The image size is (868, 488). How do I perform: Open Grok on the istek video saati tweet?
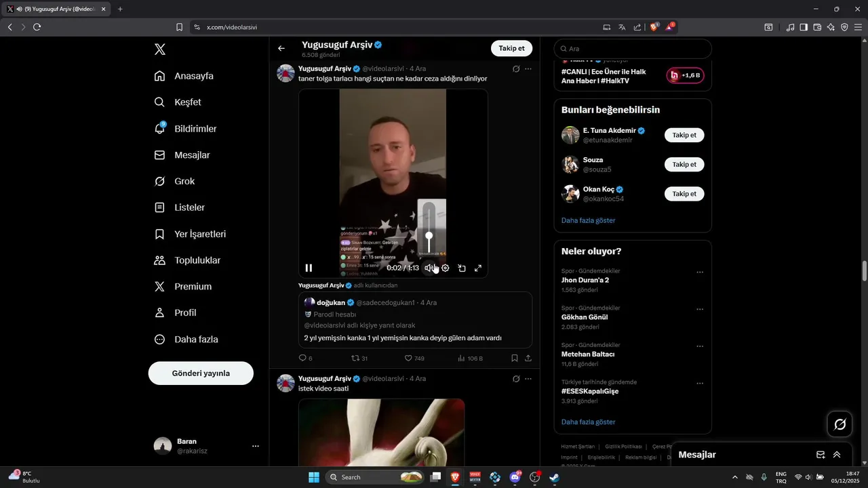pyautogui.click(x=516, y=378)
